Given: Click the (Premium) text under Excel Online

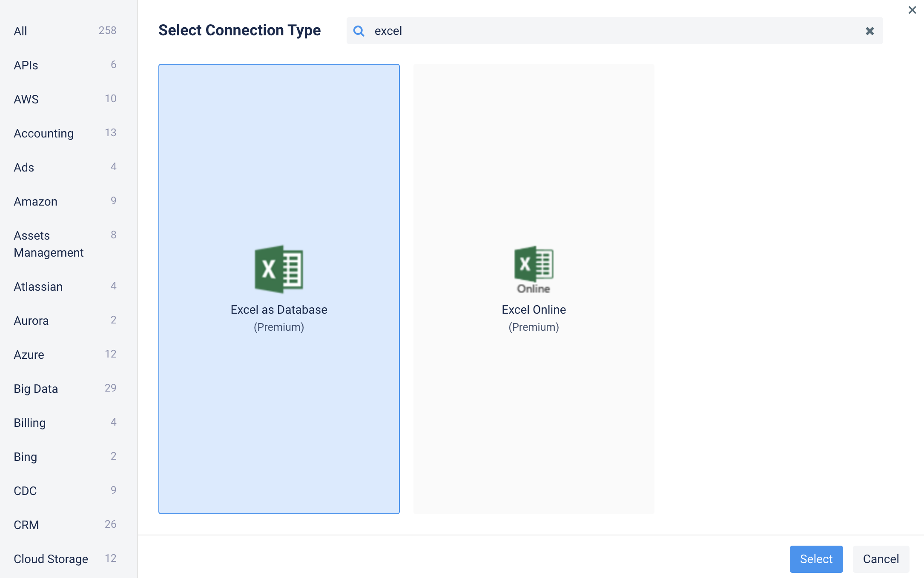Looking at the screenshot, I should [x=534, y=327].
